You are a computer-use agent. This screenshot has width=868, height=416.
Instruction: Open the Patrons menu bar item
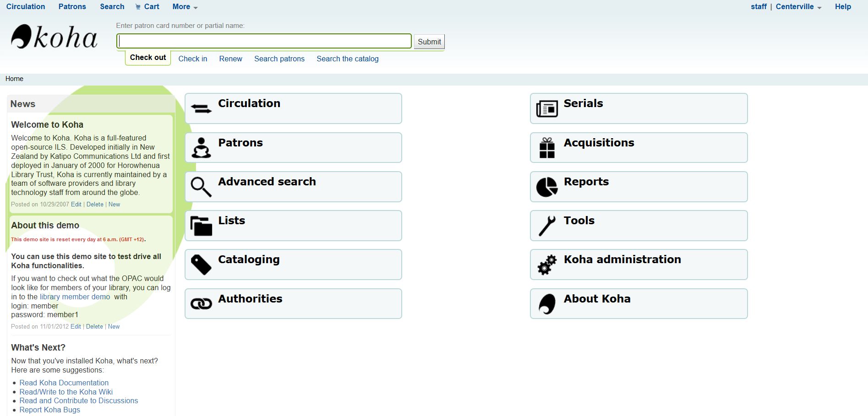[71, 6]
